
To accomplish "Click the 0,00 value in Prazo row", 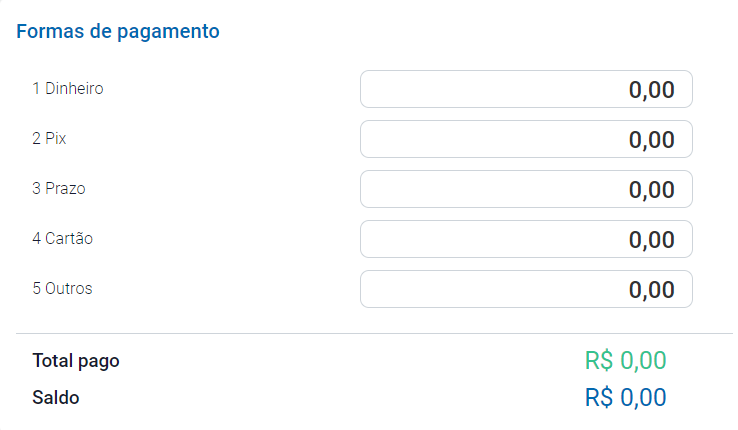I will [652, 190].
